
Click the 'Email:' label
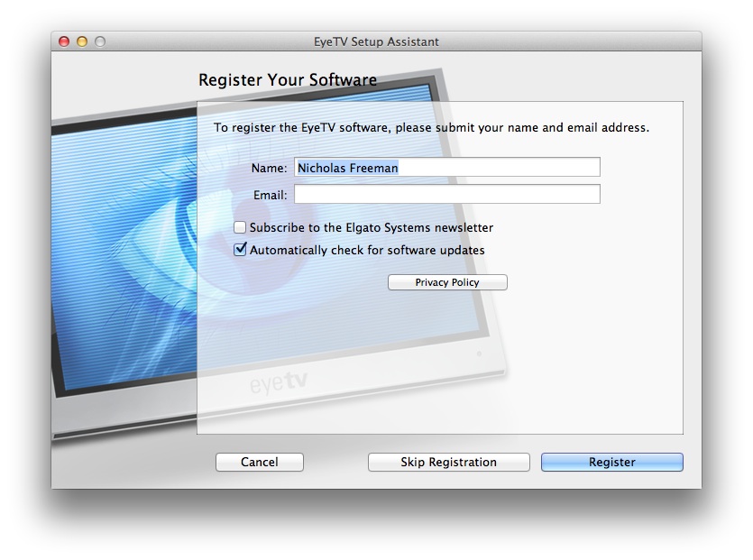[271, 195]
